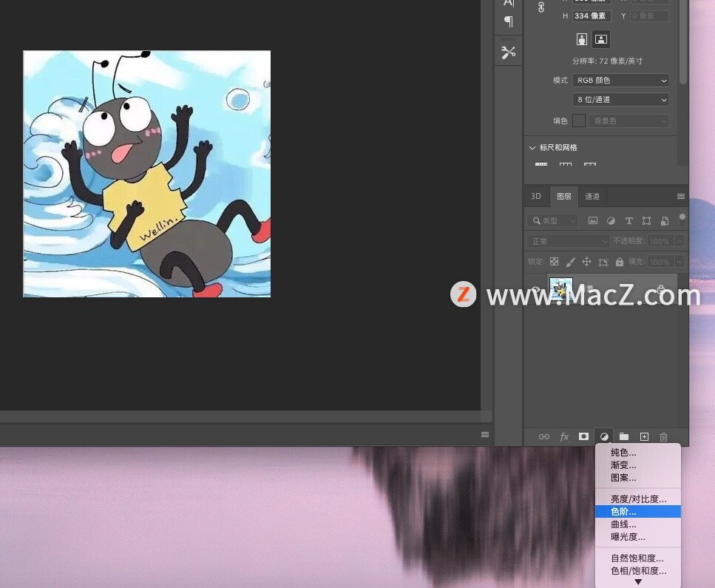Filter layers by smart object icon
715x588 pixels.
(665, 221)
